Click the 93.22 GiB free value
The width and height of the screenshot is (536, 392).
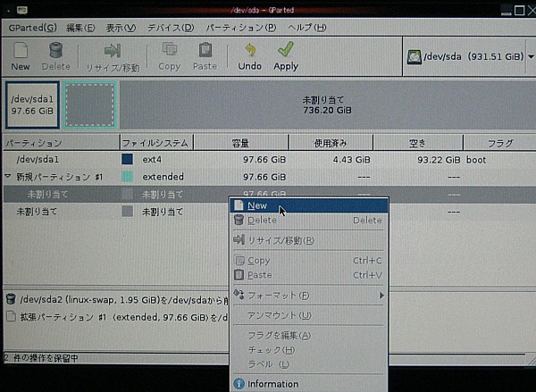pos(439,160)
